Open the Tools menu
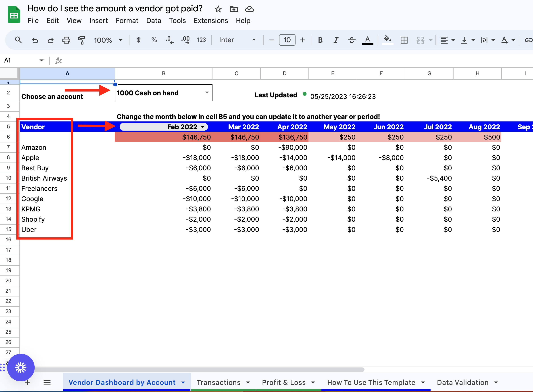 [x=177, y=21]
